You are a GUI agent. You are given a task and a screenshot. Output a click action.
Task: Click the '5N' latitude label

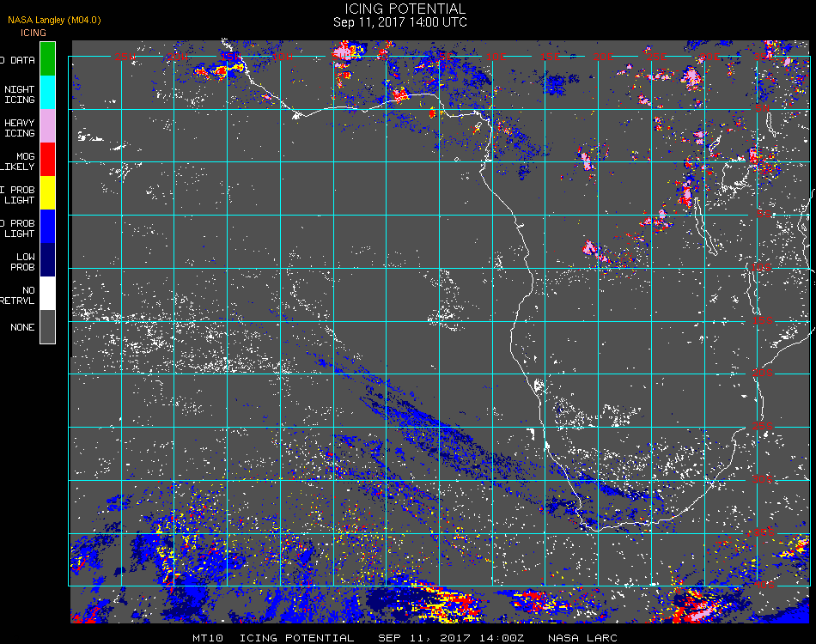(763, 108)
